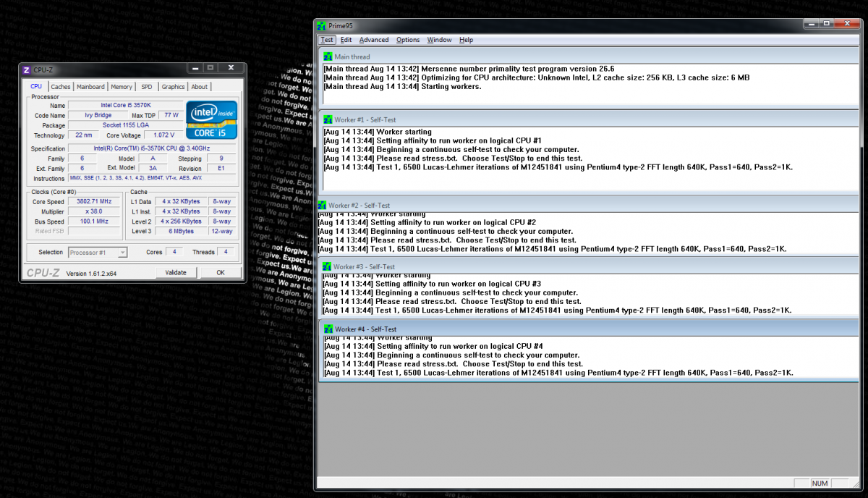Click the Core Speed value '3802.71 MHz'
Viewport: 868px width, 498px height.
(95, 201)
